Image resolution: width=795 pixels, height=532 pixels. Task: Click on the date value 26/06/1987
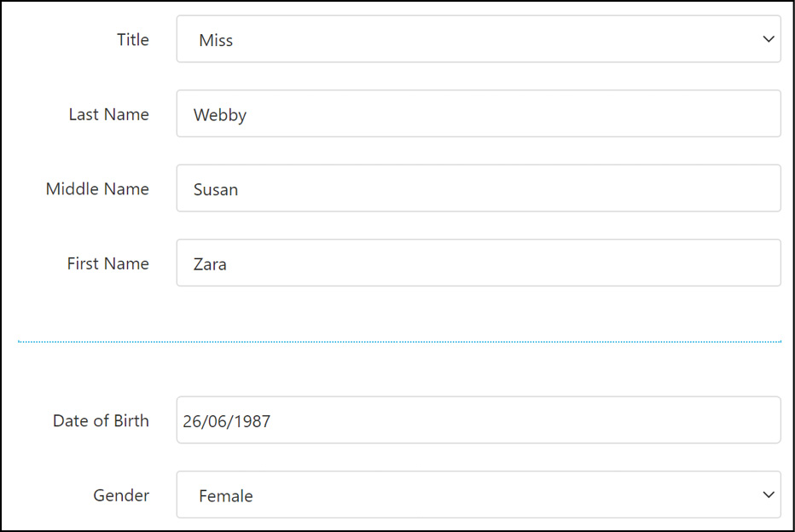click(x=227, y=421)
